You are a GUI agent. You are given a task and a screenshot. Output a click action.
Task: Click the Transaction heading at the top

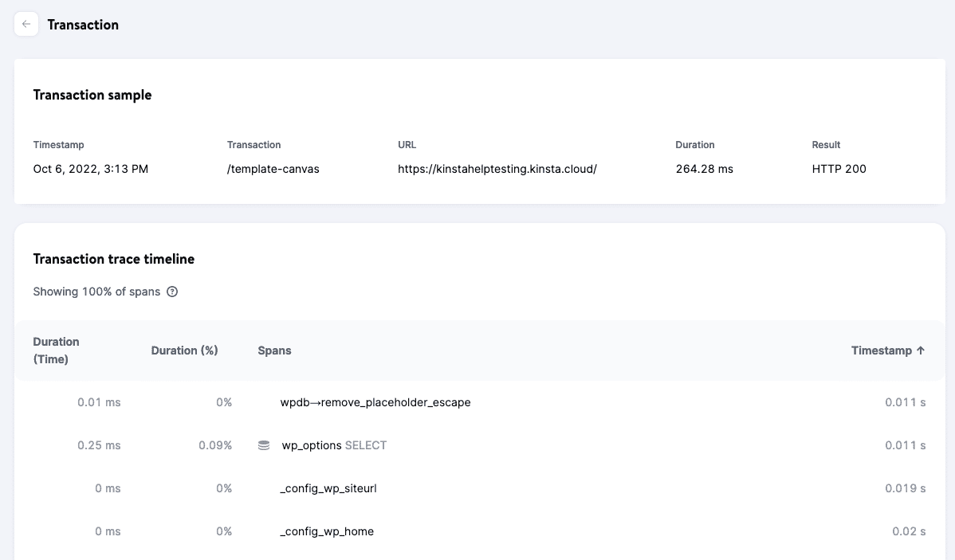coord(83,24)
